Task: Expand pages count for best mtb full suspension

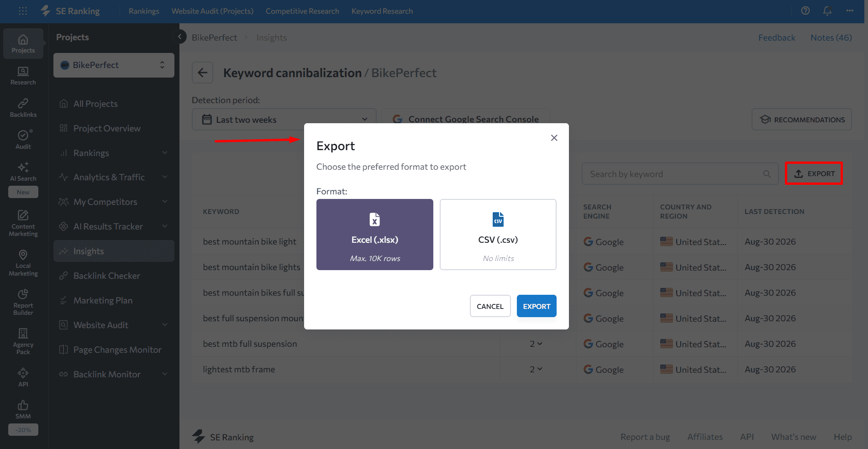Action: click(x=536, y=344)
